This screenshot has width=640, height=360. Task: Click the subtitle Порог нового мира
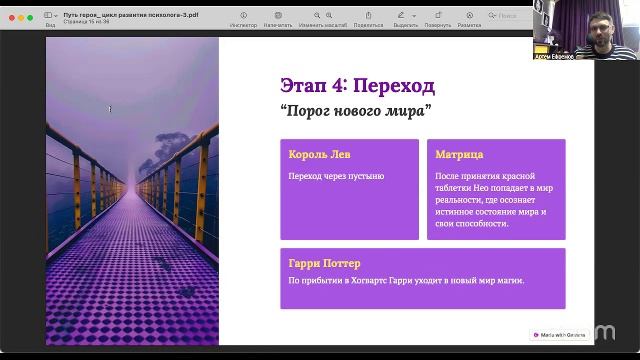(x=356, y=111)
